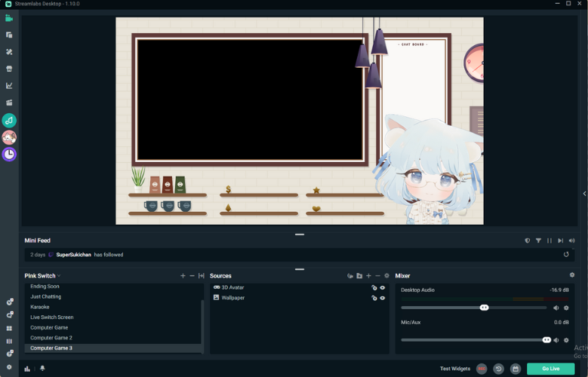The width and height of the screenshot is (588, 377).
Task: Open source properties gear in Sources header
Action: (x=386, y=276)
